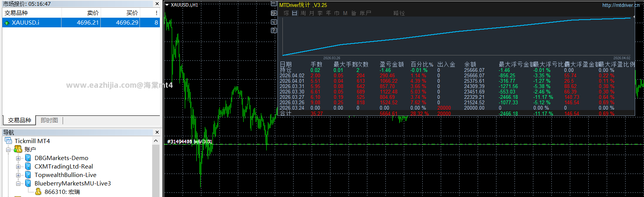Collapse the BlueberryMarketsMU-Live3 node
Image resolution: width=644 pixels, height=197 pixels.
click(18, 183)
